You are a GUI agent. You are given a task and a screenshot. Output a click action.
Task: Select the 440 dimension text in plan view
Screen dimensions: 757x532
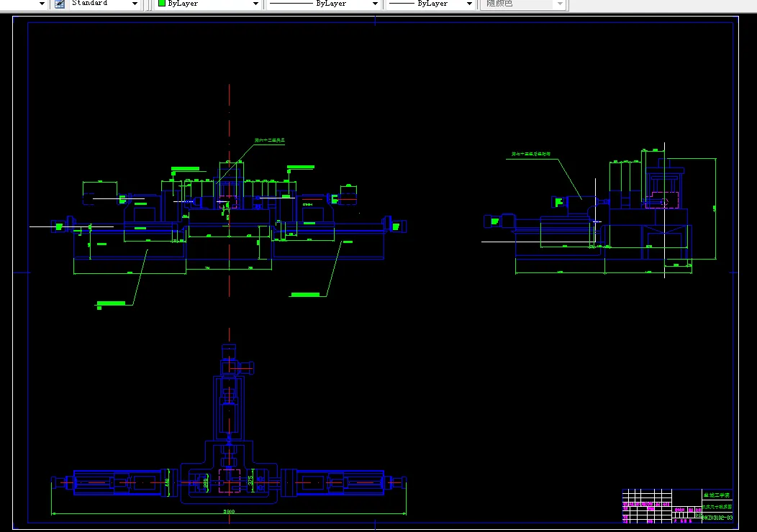tap(167, 482)
